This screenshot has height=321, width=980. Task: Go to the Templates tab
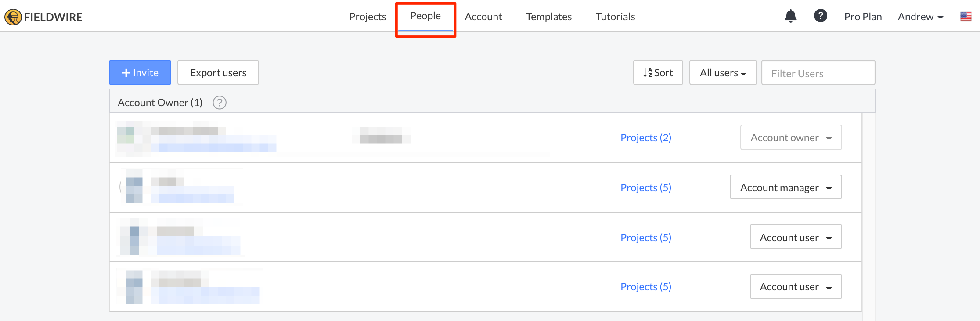548,17
